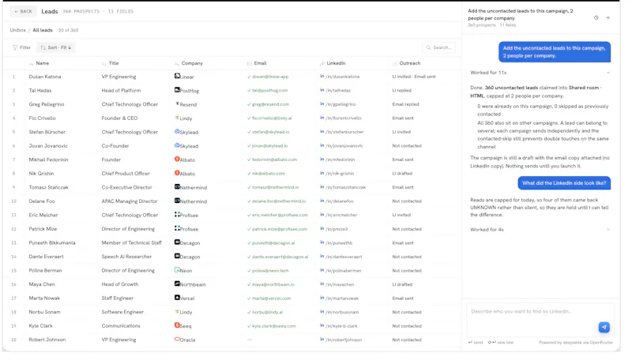This screenshot has width=632, height=364.
Task: Open the Filter control
Action: (x=22, y=47)
